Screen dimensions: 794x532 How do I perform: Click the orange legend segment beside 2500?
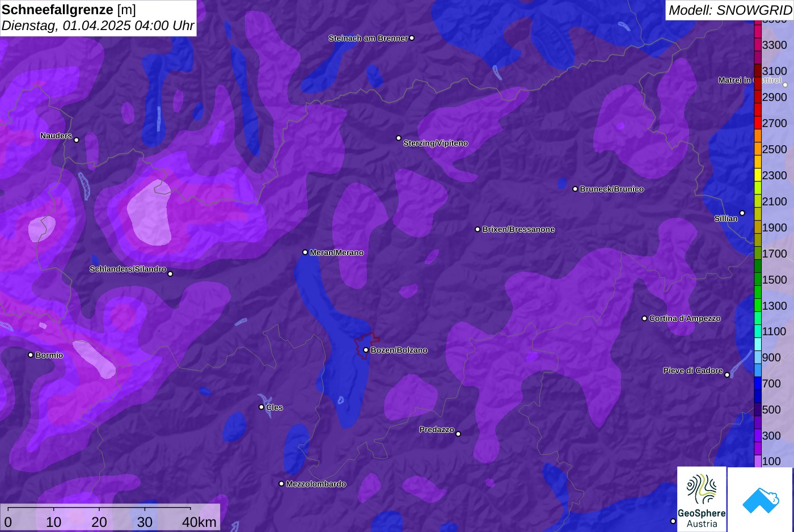point(758,149)
